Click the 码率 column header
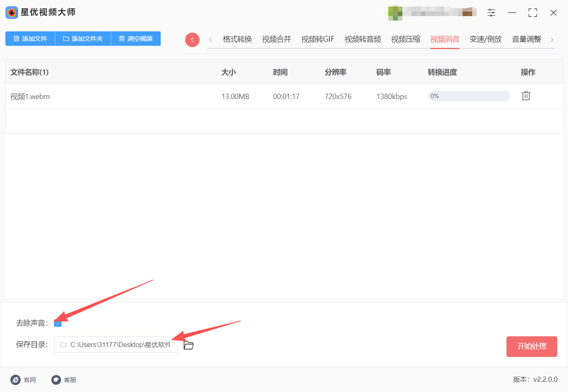 383,72
